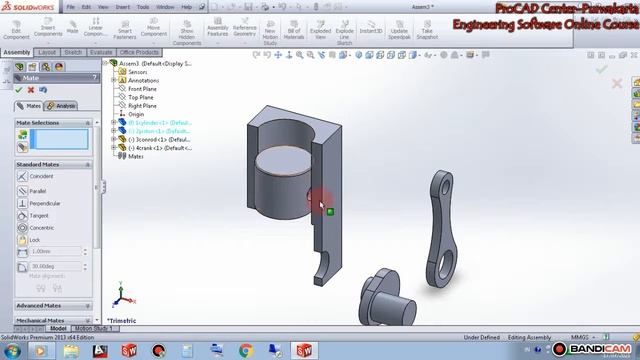Switch to the Office Products tab
The height and width of the screenshot is (360, 640).
pyautogui.click(x=139, y=52)
